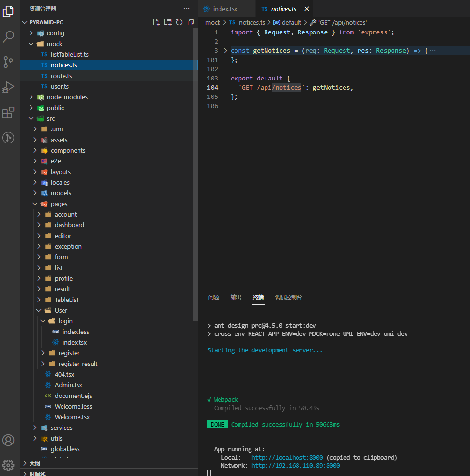Close the notices.ts editor tab
This screenshot has width=470, height=476.
point(307,9)
